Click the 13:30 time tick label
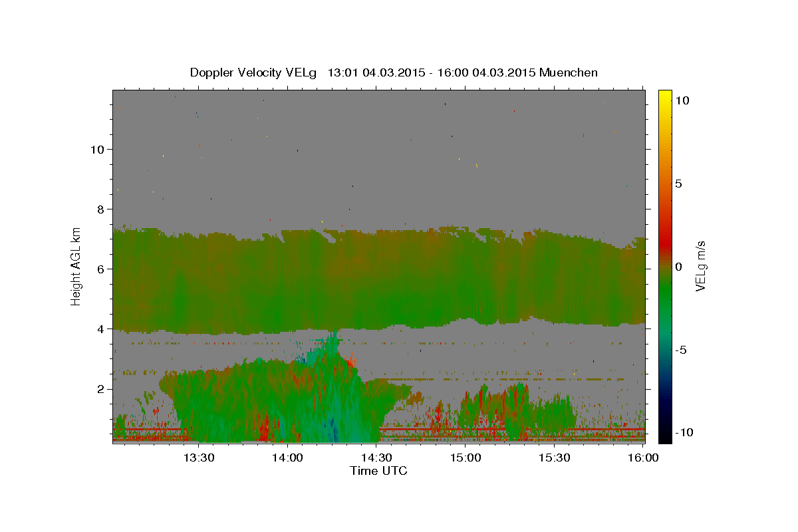 (x=198, y=458)
